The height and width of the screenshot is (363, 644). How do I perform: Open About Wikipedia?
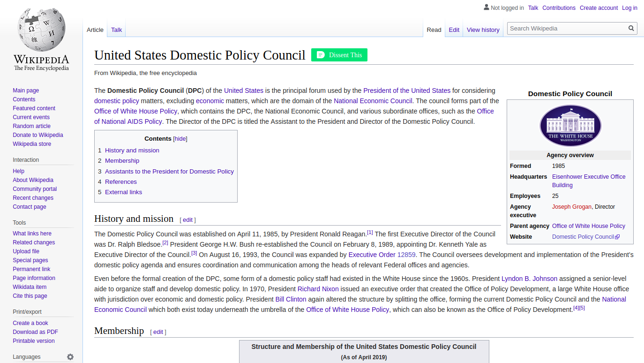coord(33,180)
